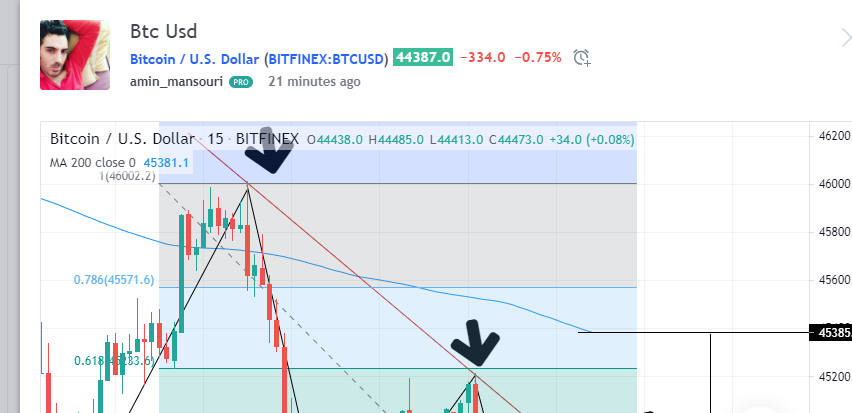Screen dimensions: 852x413
Task: Click the MA 200 value 45381.1
Action: click(165, 162)
